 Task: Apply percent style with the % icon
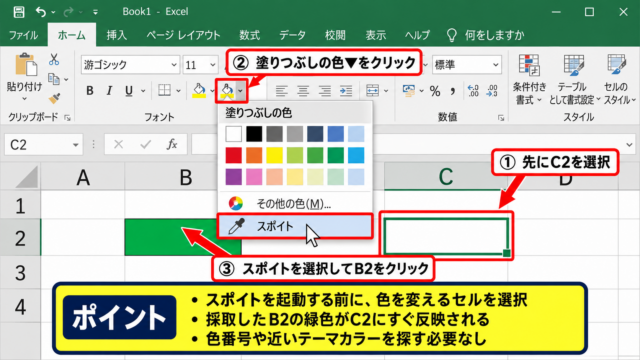pyautogui.click(x=435, y=91)
